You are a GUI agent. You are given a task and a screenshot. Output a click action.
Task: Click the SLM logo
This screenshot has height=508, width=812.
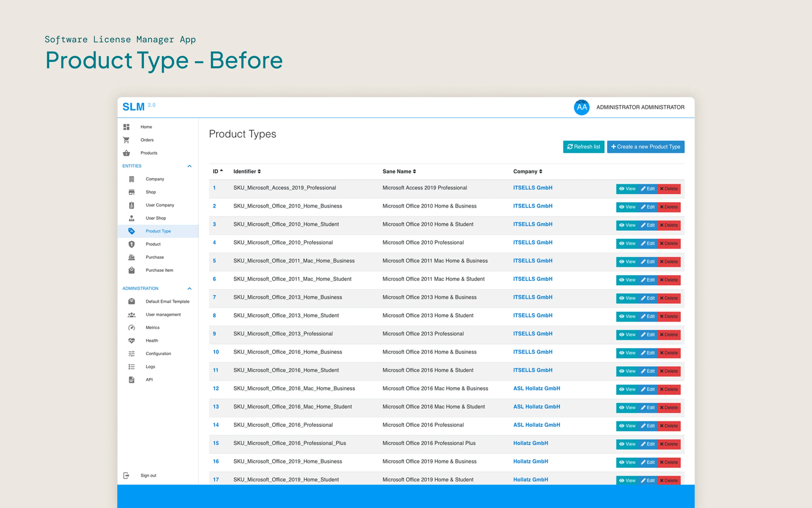[133, 107]
